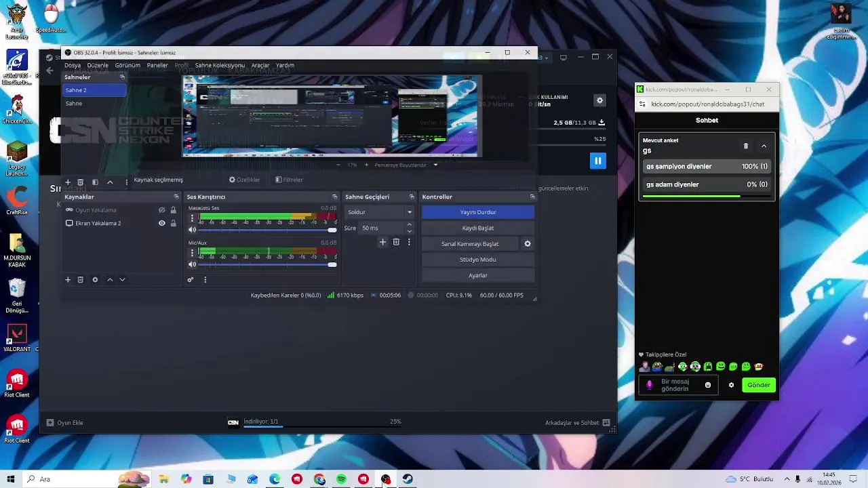Select gs şampiyon diyenler poll option
The width and height of the screenshot is (868, 488).
click(x=707, y=166)
